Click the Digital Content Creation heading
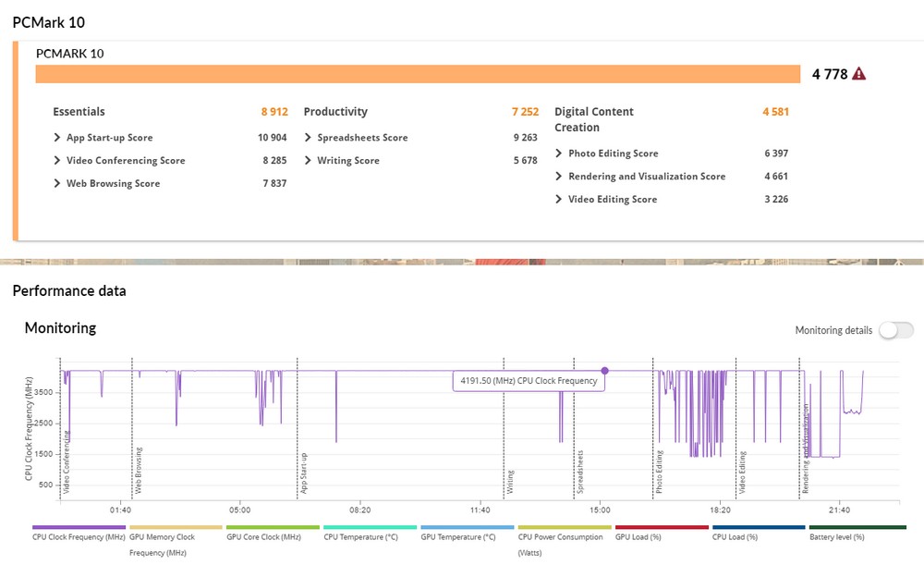Image resolution: width=924 pixels, height=565 pixels. tap(594, 119)
